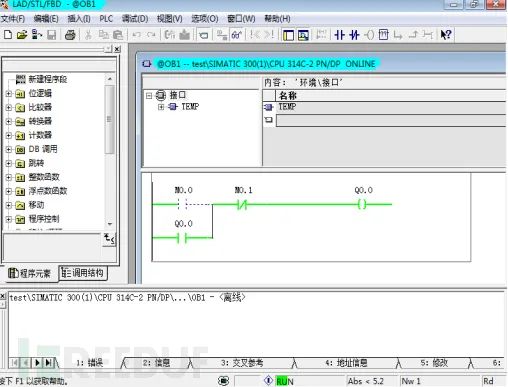Open the 视图(V) menu

[x=170, y=19]
